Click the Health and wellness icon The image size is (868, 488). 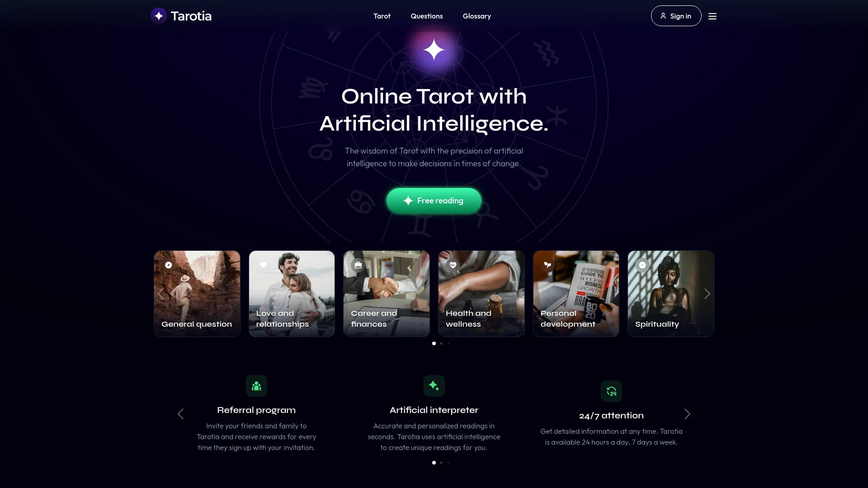[453, 265]
